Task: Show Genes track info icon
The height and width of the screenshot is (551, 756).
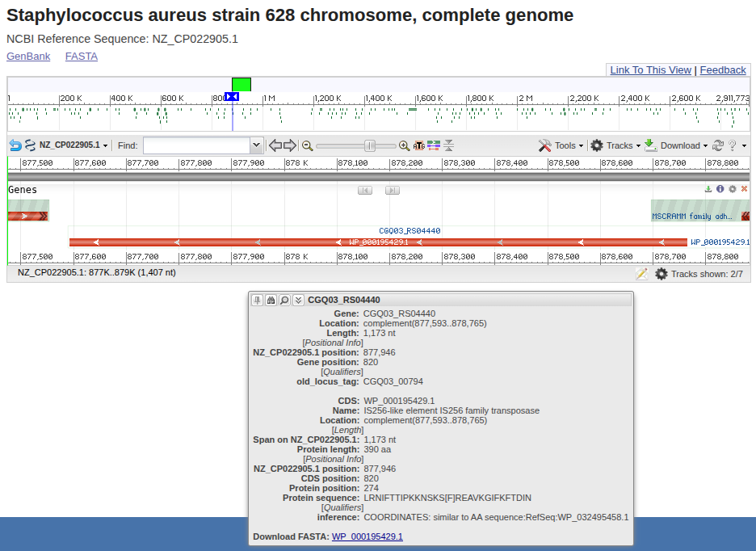Action: click(x=720, y=189)
